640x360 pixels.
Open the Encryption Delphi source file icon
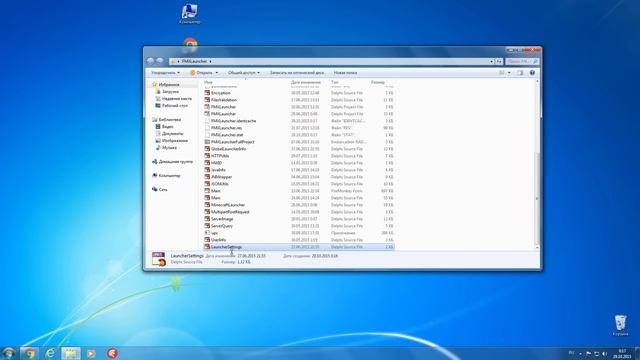click(x=207, y=93)
